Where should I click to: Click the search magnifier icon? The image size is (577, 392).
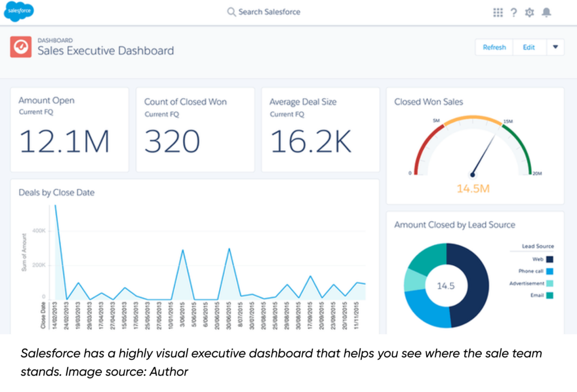[231, 12]
